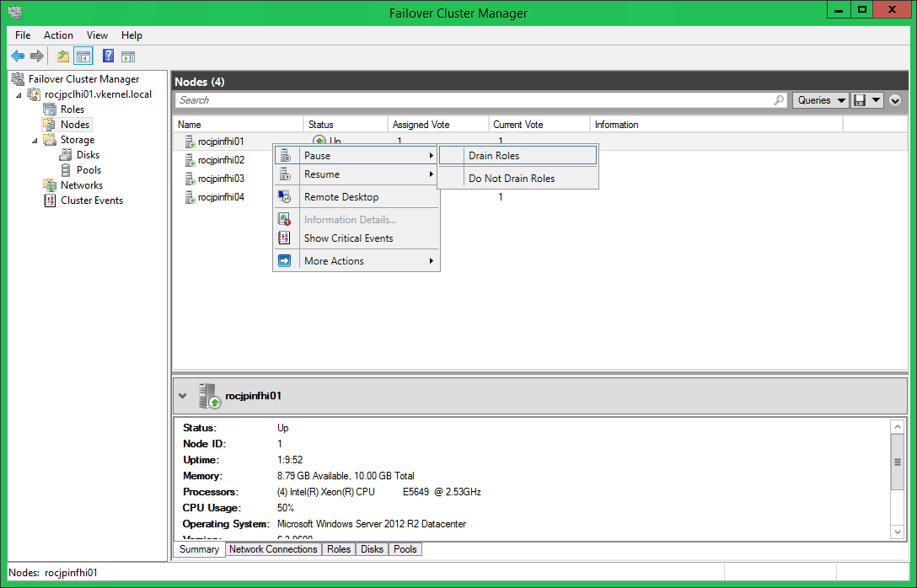Collapse the Storage tree node
Image resolution: width=917 pixels, height=588 pixels.
(x=35, y=141)
